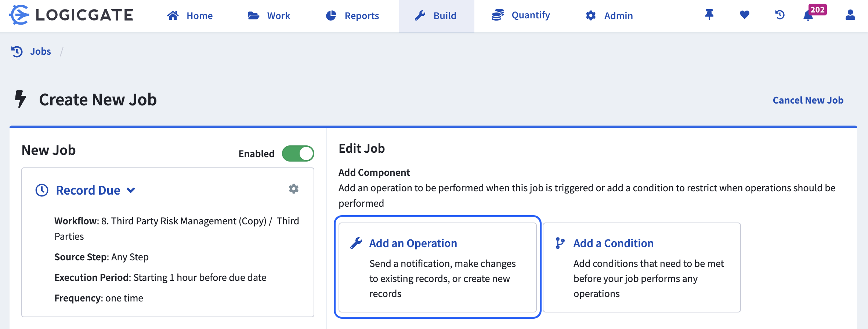Image resolution: width=868 pixels, height=329 pixels.
Task: Click the Jobs breadcrumb history icon
Action: click(x=17, y=51)
